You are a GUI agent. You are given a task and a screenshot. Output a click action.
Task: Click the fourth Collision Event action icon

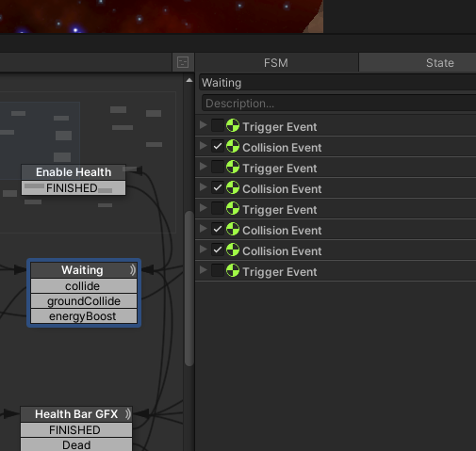233,250
